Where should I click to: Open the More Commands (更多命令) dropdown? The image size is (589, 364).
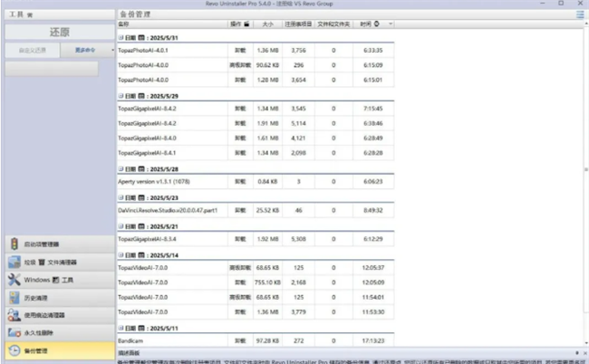(x=87, y=50)
